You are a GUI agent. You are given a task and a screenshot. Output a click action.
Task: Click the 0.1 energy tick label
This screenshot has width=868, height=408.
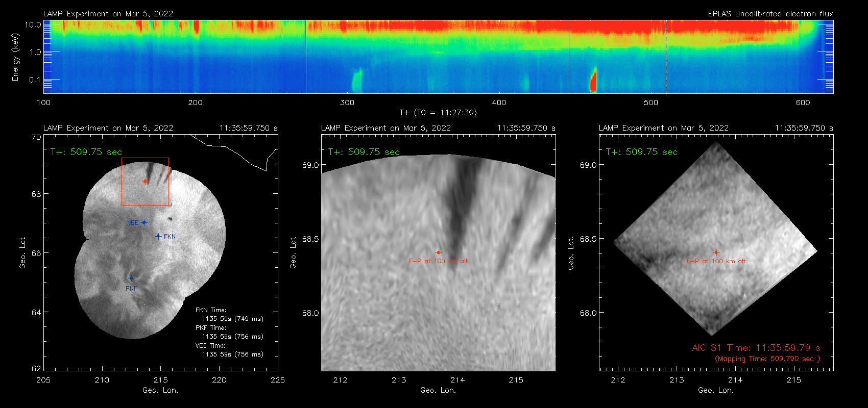[x=35, y=80]
